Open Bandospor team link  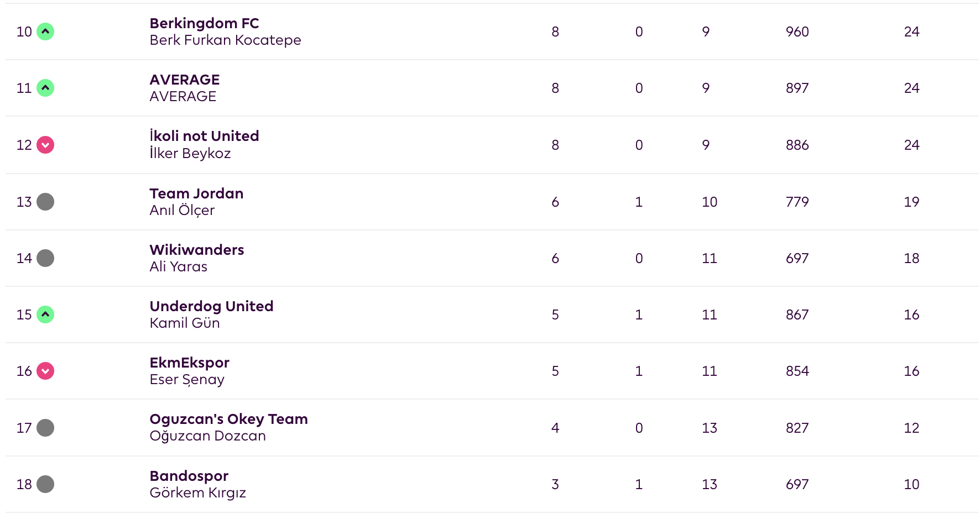(189, 476)
